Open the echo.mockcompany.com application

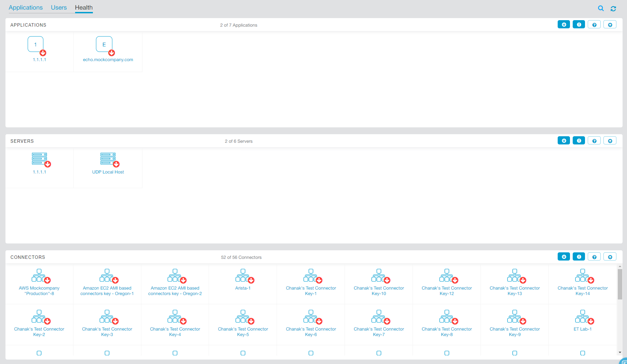108,59
